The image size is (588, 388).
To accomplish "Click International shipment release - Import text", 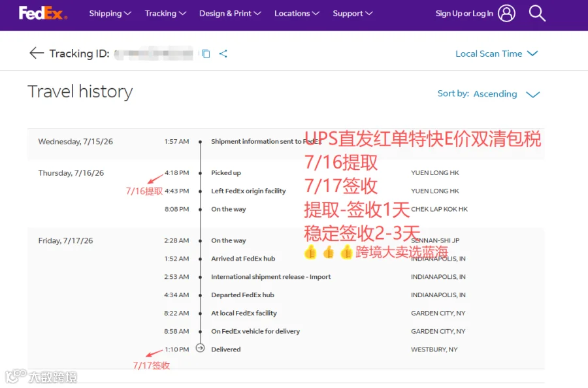I will [x=270, y=277].
